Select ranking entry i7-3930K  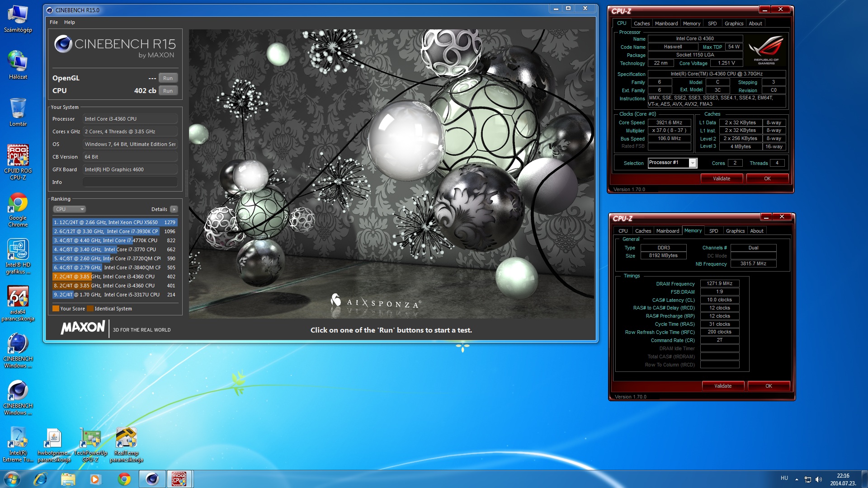[115, 231]
